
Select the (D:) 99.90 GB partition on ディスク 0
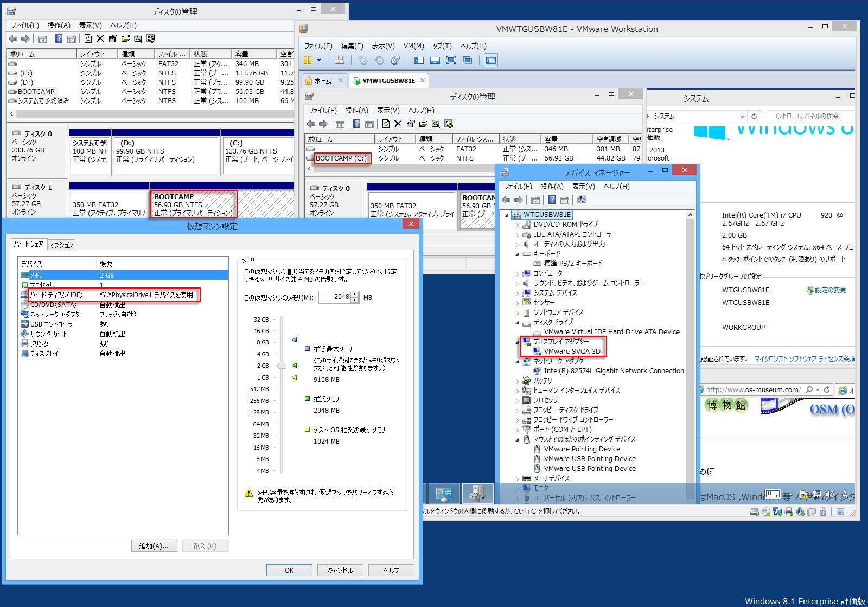click(x=167, y=156)
